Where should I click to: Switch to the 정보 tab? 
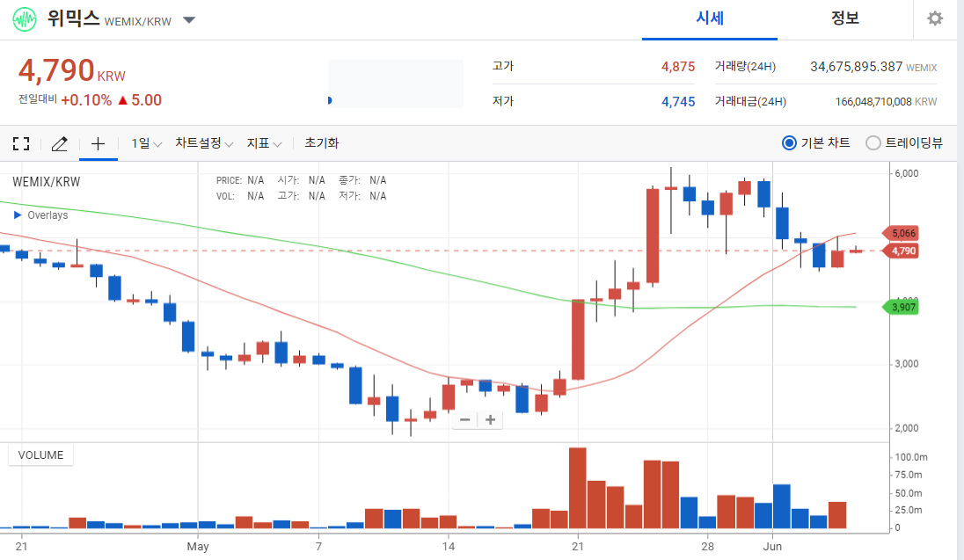pyautogui.click(x=844, y=18)
